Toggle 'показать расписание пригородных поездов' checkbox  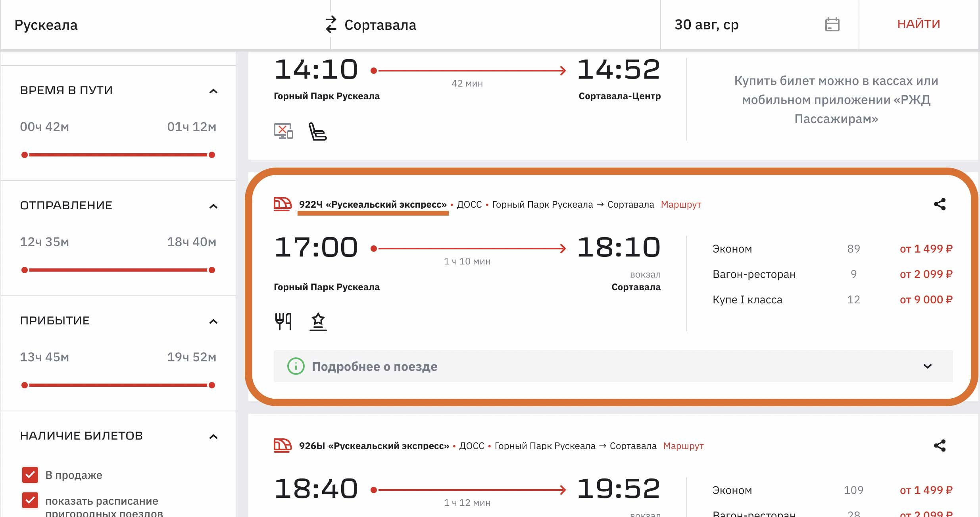click(x=30, y=500)
